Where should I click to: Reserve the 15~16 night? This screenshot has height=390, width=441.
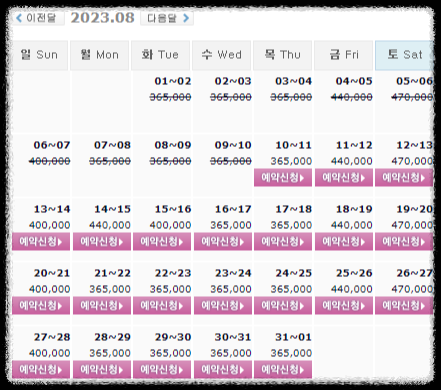click(x=162, y=241)
